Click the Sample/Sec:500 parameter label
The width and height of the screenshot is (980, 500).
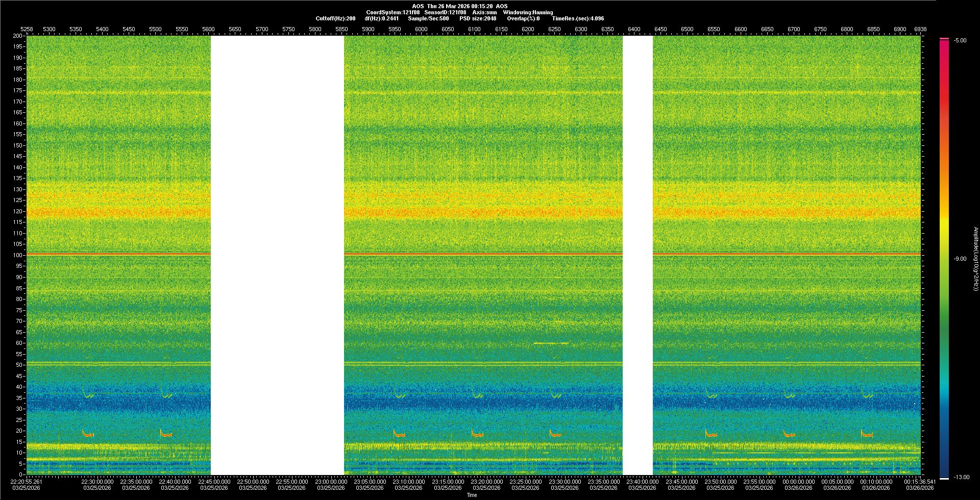[428, 18]
